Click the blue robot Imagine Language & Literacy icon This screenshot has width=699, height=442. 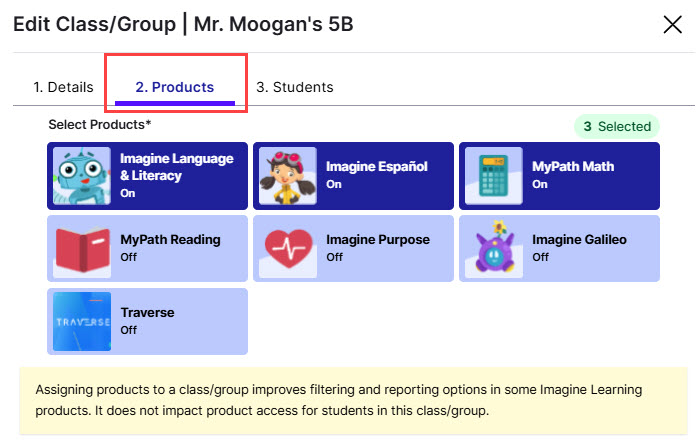click(82, 176)
